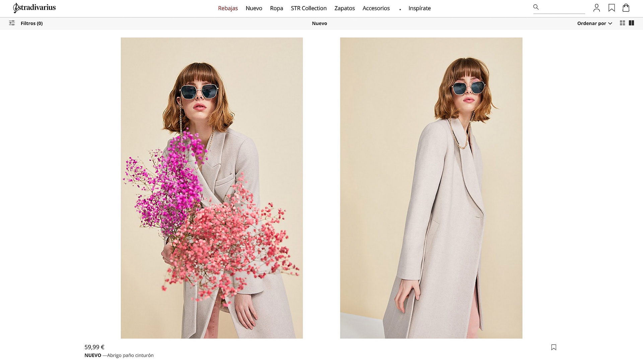
Task: Open the Ropa menu
Action: click(x=276, y=8)
